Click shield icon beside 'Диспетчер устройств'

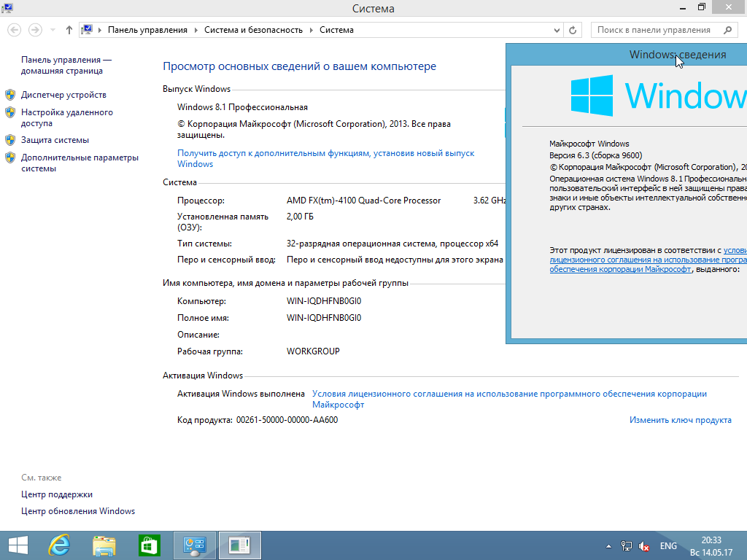point(10,94)
